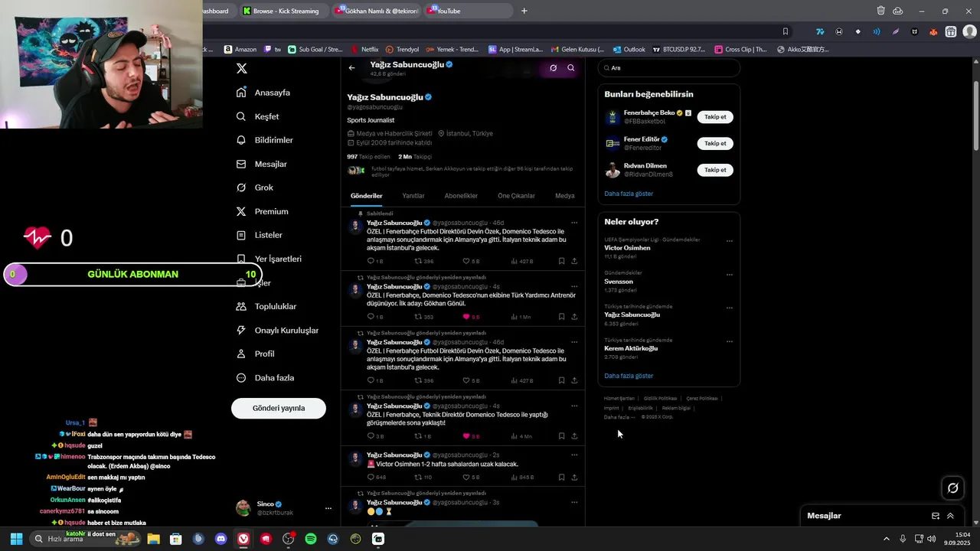Open Listeler in the left sidebar

click(260, 235)
